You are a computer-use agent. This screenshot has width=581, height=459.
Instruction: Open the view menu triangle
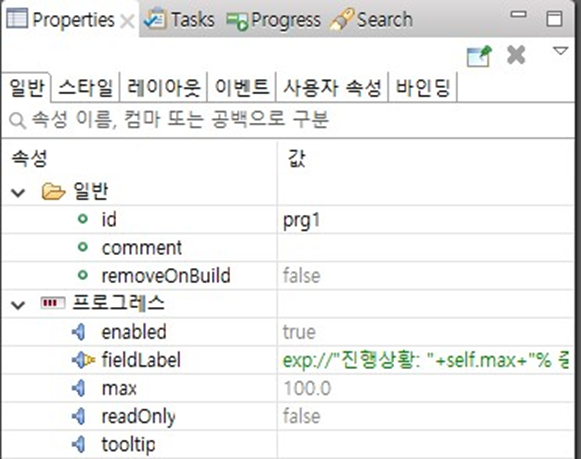tap(560, 51)
